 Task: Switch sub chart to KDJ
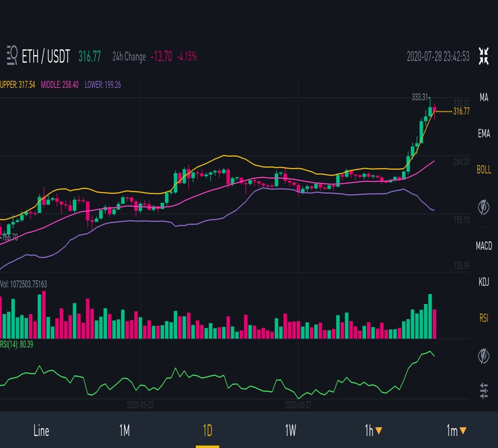(x=484, y=282)
